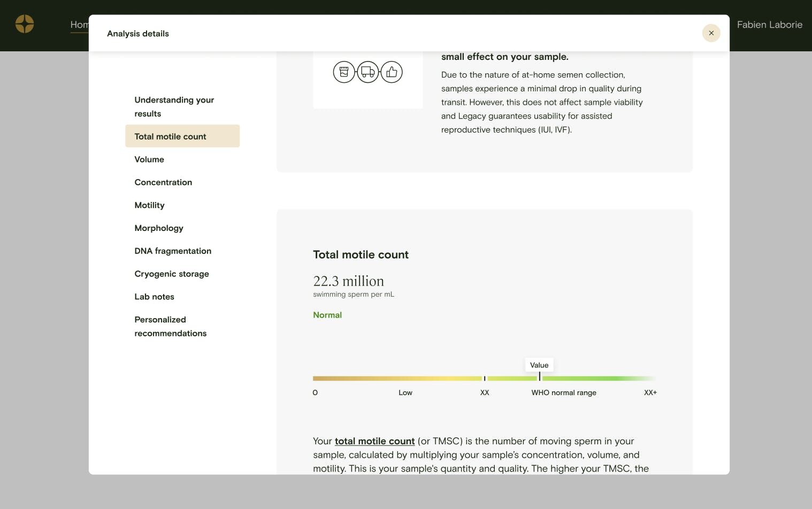Click the Normal status label

(327, 315)
